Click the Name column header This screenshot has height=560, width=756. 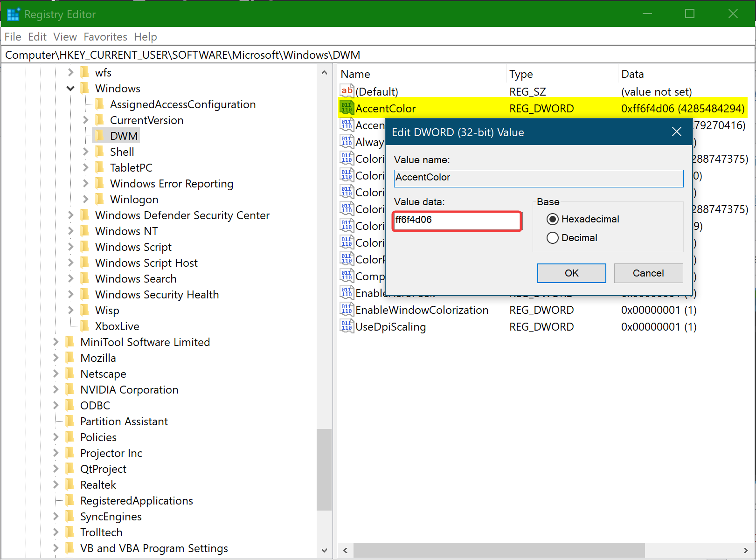(x=422, y=74)
